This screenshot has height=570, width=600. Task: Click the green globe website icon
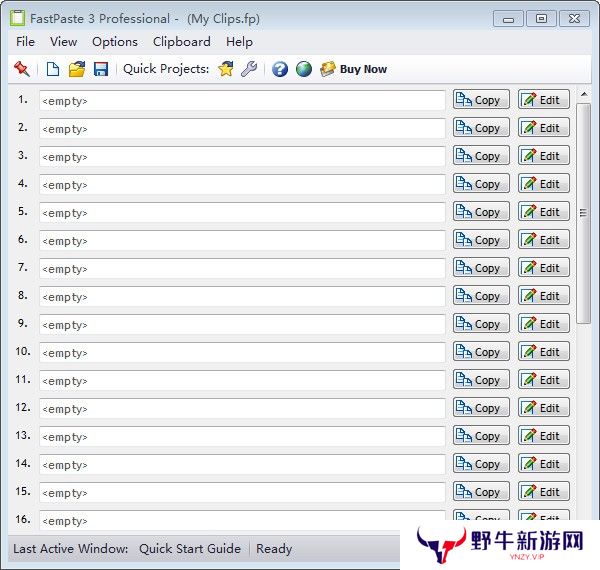(x=304, y=69)
